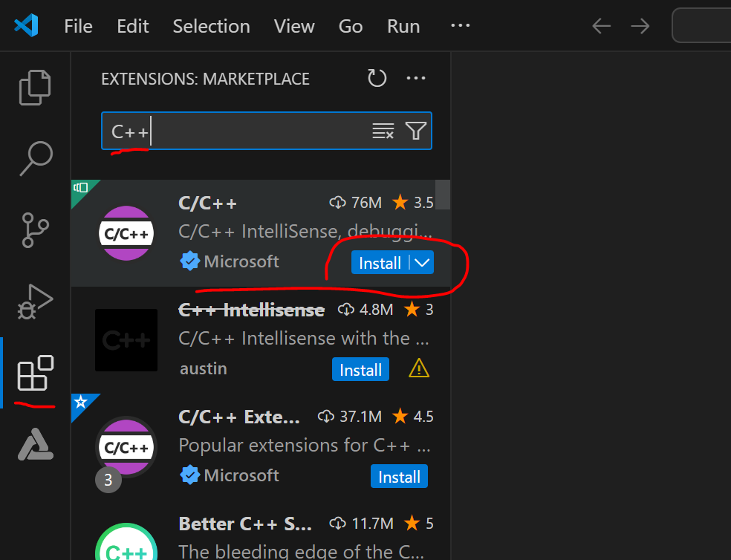Open the Install dropdown arrow for C/C++
This screenshot has height=560, width=731.
(421, 263)
